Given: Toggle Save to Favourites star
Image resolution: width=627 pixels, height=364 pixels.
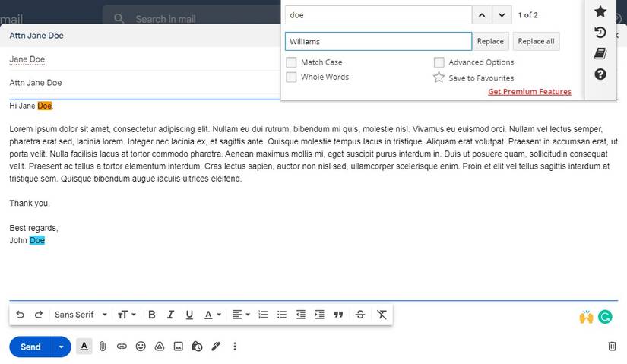Looking at the screenshot, I should [x=439, y=78].
